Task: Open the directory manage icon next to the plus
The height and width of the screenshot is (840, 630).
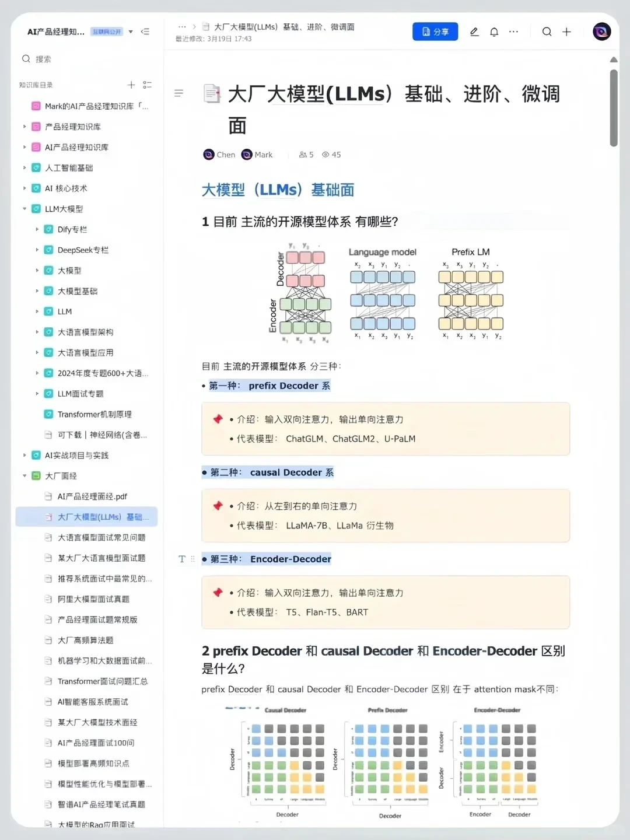Action: (x=148, y=85)
